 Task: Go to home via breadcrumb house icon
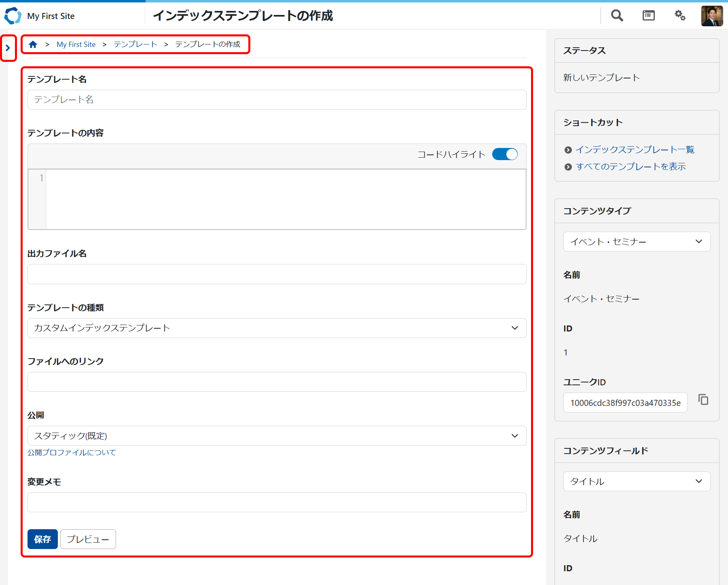(33, 44)
